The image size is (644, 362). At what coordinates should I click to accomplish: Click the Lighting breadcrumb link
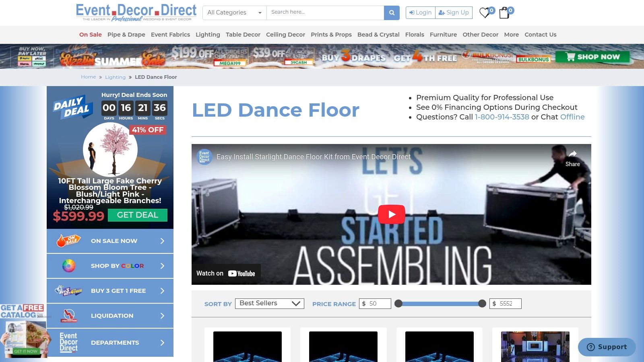[x=115, y=77]
